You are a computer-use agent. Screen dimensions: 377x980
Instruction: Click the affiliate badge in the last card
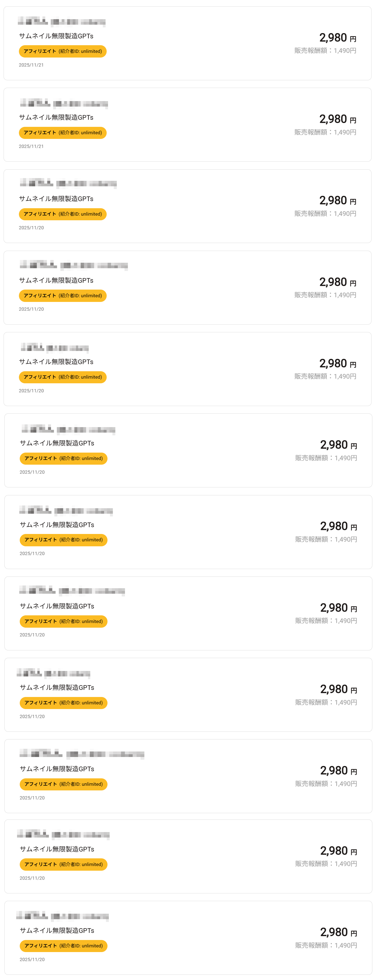click(63, 946)
